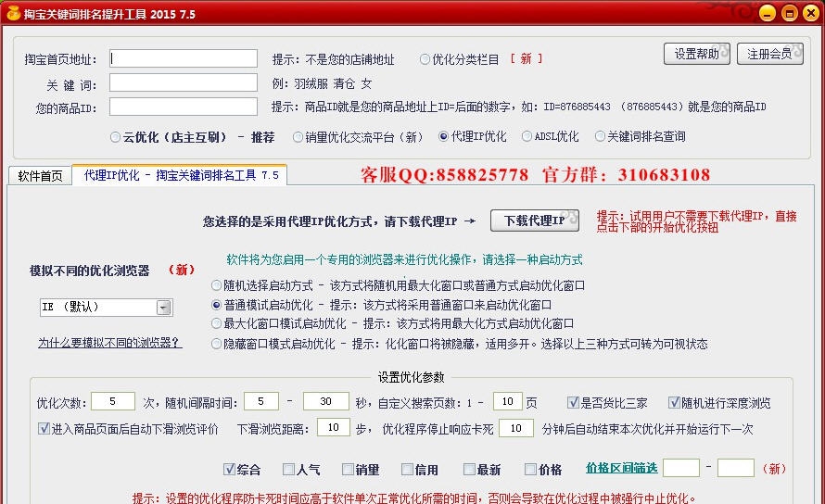Switch to the 软件首页 tab

click(40, 176)
